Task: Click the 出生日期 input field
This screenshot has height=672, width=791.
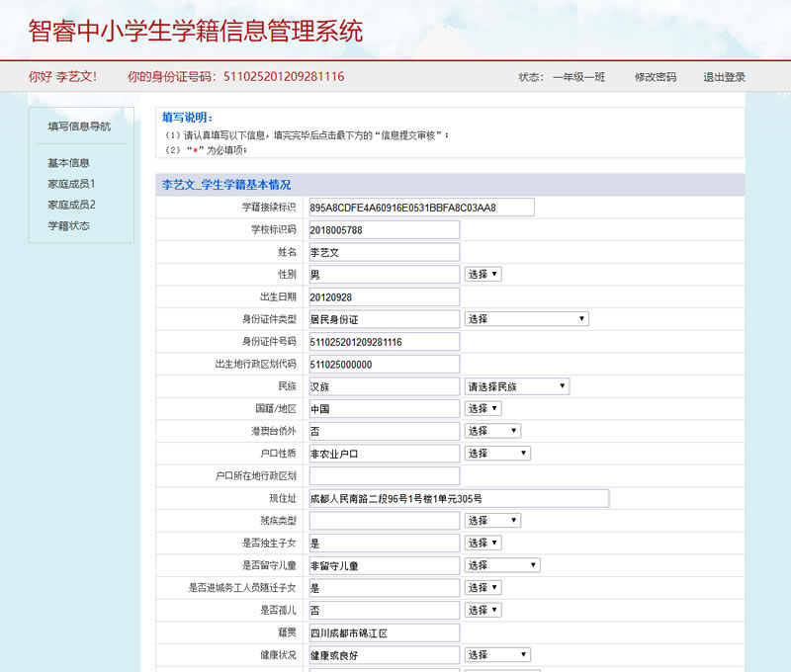Action: [384, 296]
